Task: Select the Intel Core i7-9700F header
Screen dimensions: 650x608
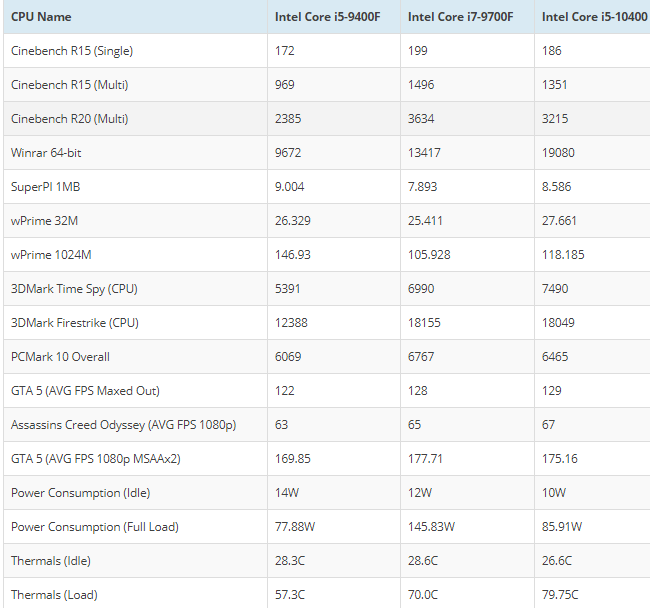Action: 461,17
